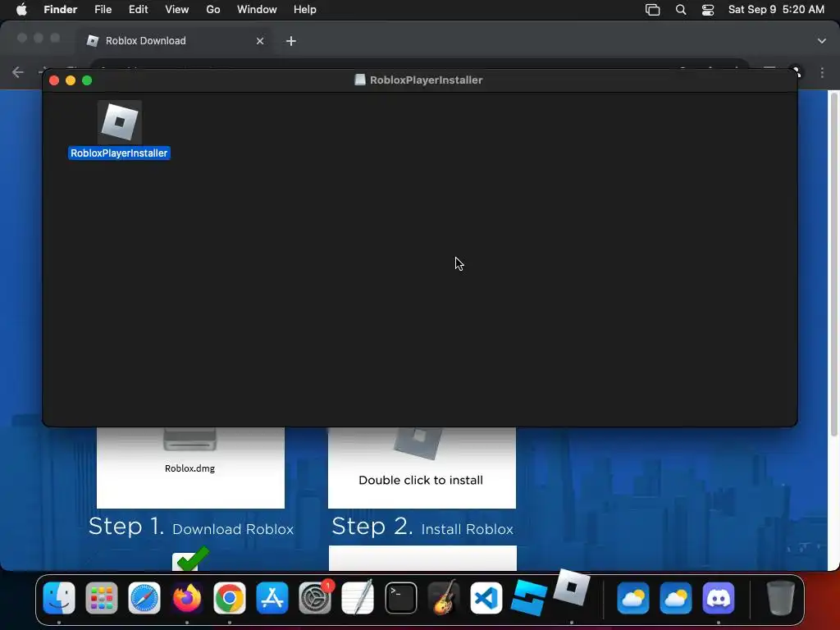The image size is (840, 630).
Task: Open the Help menu
Action: tap(305, 10)
